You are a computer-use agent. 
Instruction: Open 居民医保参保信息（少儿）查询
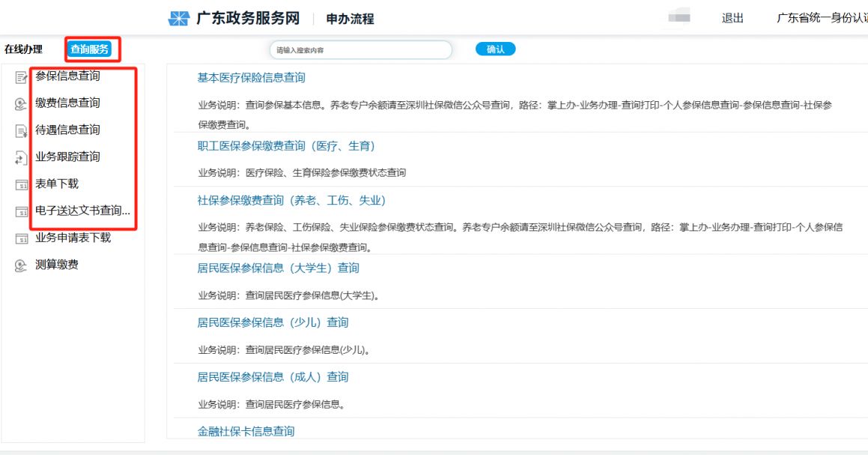[x=273, y=322]
